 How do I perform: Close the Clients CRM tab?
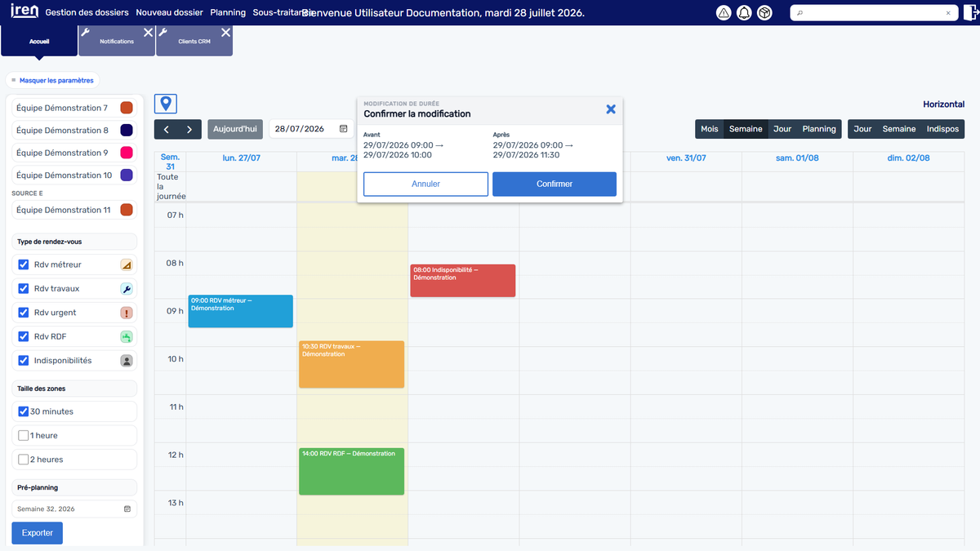point(225,33)
